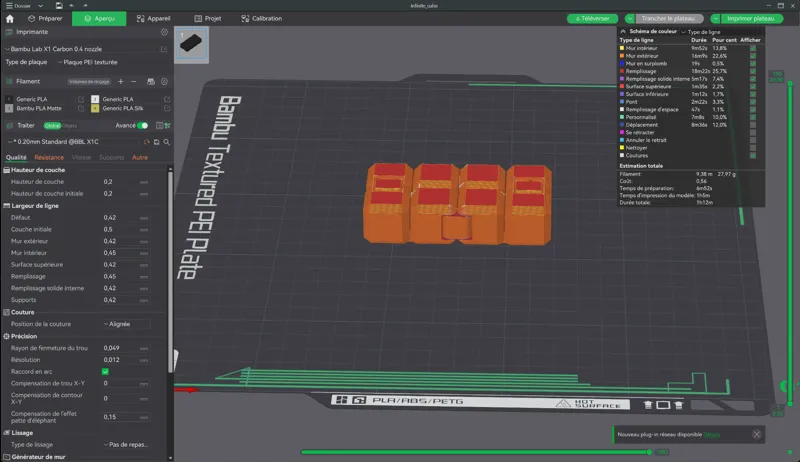Select the Résistance settings tab
Image resolution: width=800 pixels, height=462 pixels.
coord(49,158)
